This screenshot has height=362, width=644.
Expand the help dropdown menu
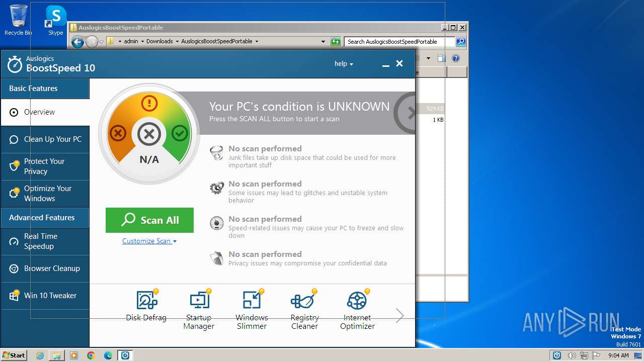click(x=344, y=64)
